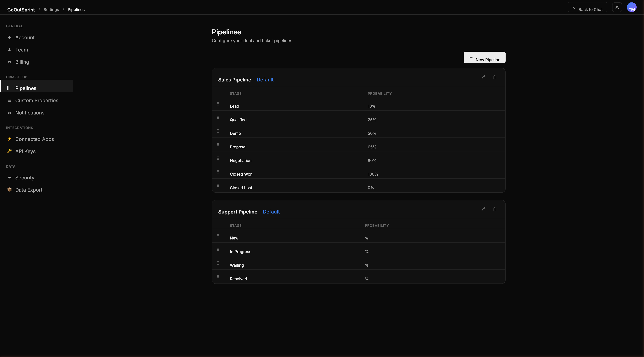The image size is (644, 357).
Task: Open the API Keys page
Action: tap(25, 151)
